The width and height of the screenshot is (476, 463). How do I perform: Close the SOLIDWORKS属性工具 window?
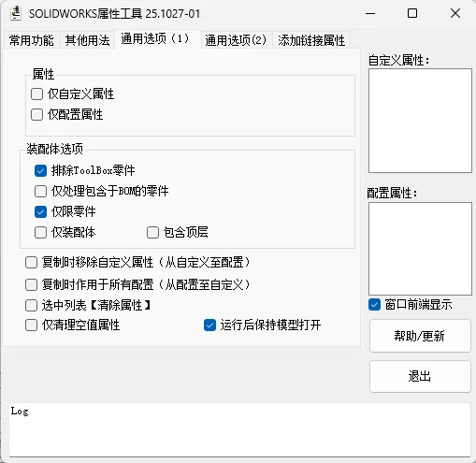[455, 13]
